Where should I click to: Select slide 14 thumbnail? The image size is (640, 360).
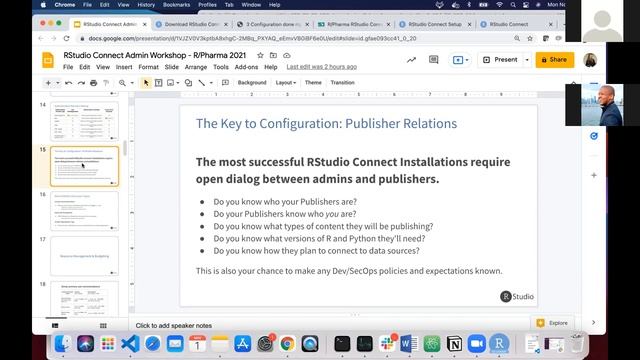point(84,121)
